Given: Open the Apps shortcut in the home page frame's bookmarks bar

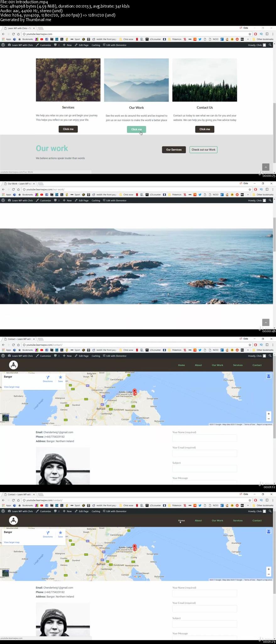Looking at the screenshot, I should (7, 39).
